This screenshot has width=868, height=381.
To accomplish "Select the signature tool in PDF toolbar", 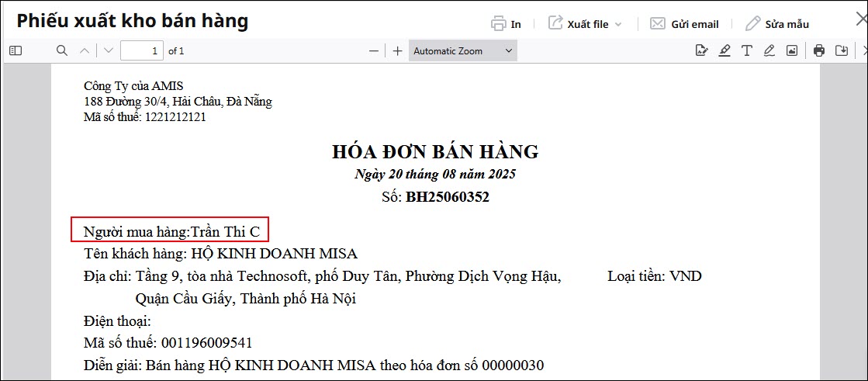I will [x=702, y=51].
